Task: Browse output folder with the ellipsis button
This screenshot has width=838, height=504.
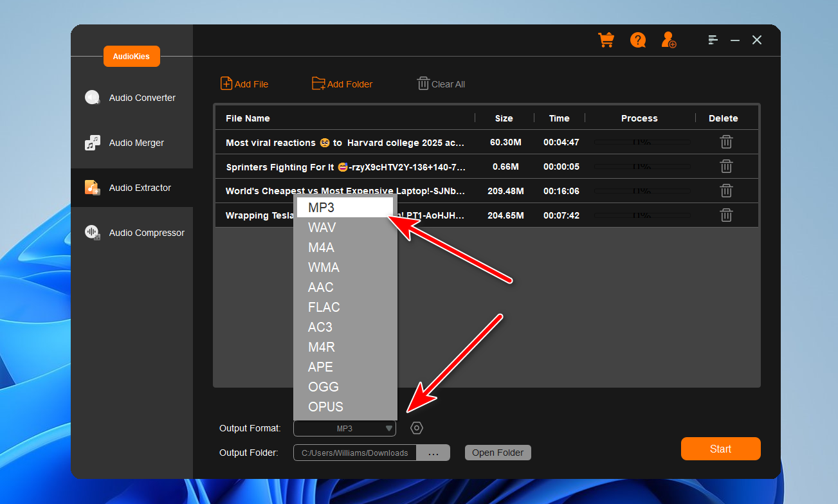Action: tap(433, 453)
